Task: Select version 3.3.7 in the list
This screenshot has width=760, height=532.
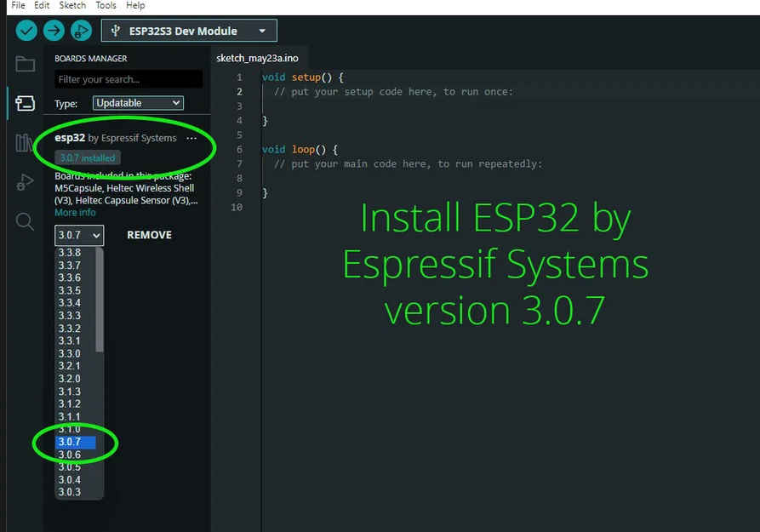Action: (x=75, y=266)
